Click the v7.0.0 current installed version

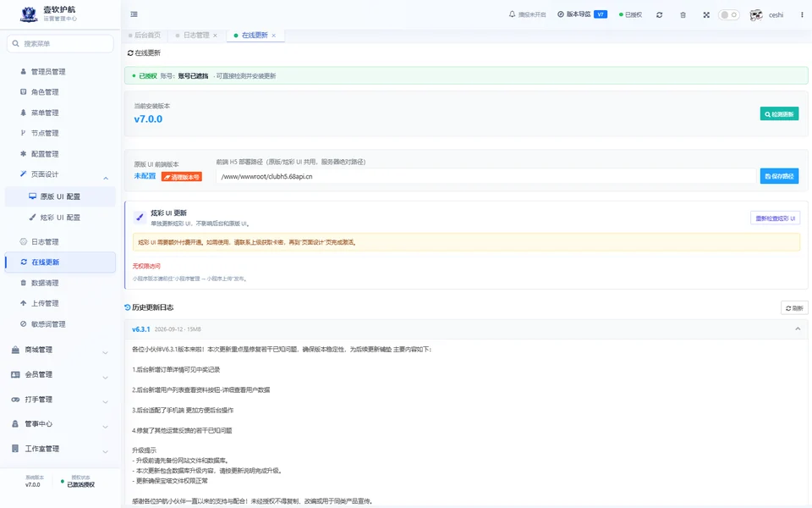pos(148,119)
